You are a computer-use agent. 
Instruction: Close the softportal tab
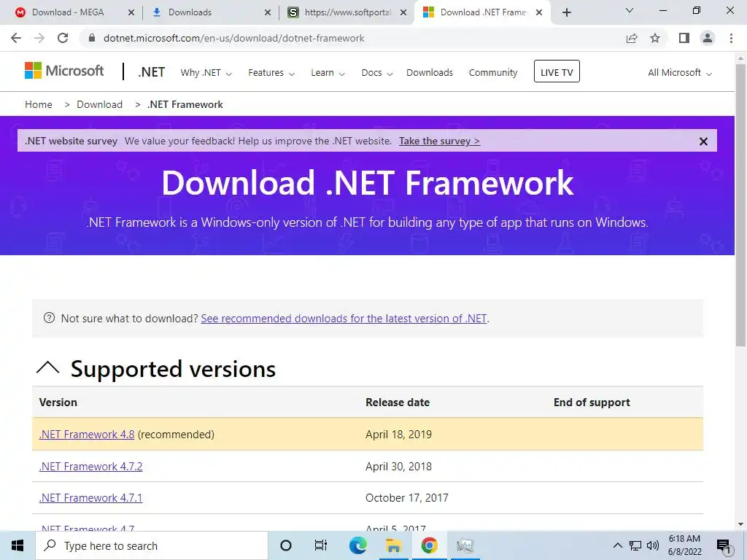(403, 13)
